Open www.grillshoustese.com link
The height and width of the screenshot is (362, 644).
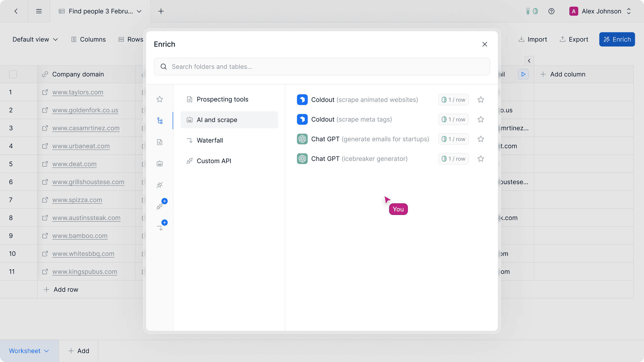pos(88,182)
